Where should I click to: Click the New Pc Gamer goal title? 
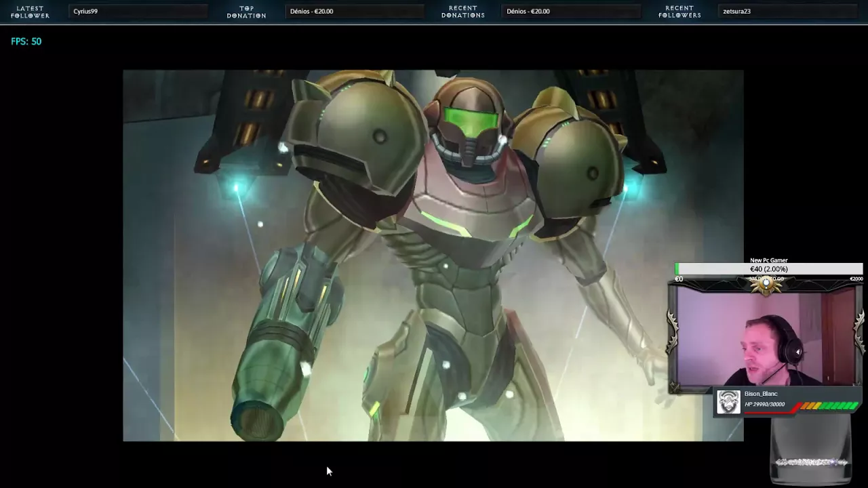769,260
